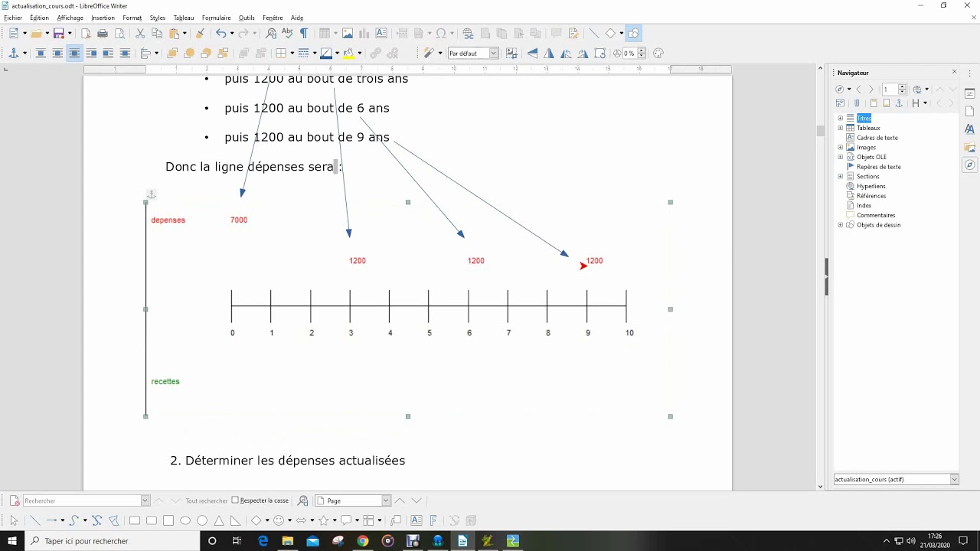Image resolution: width=980 pixels, height=551 pixels.
Task: Open the Rechercher search field dropdown arrow
Action: pos(145,500)
